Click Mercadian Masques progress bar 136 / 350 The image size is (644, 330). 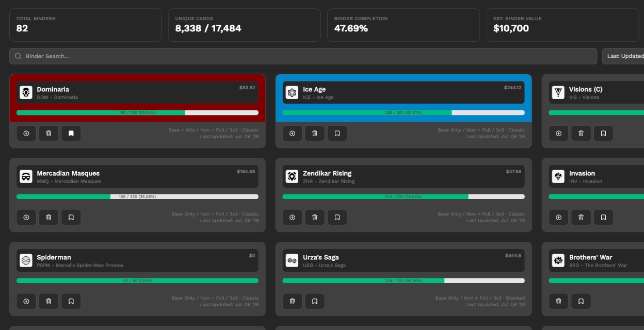point(137,196)
